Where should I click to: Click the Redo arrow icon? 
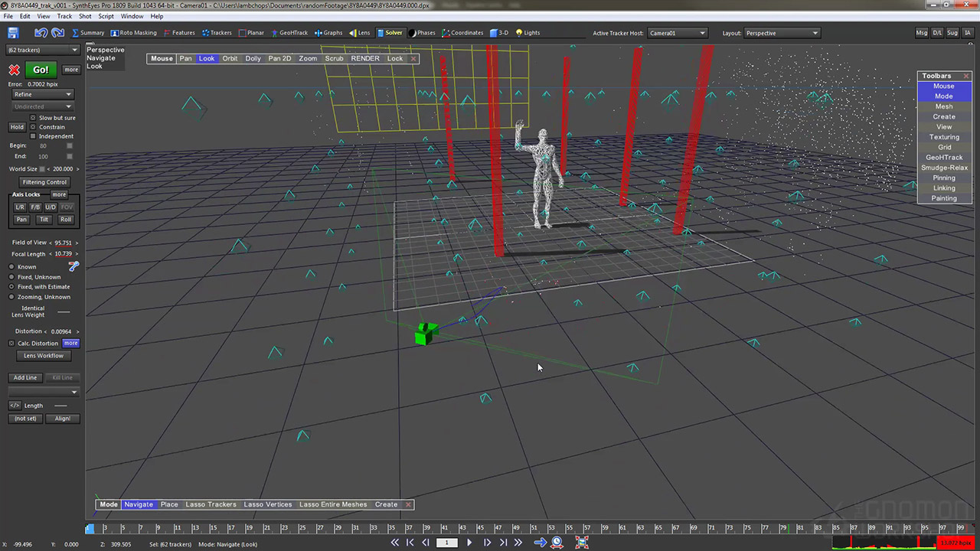click(58, 33)
